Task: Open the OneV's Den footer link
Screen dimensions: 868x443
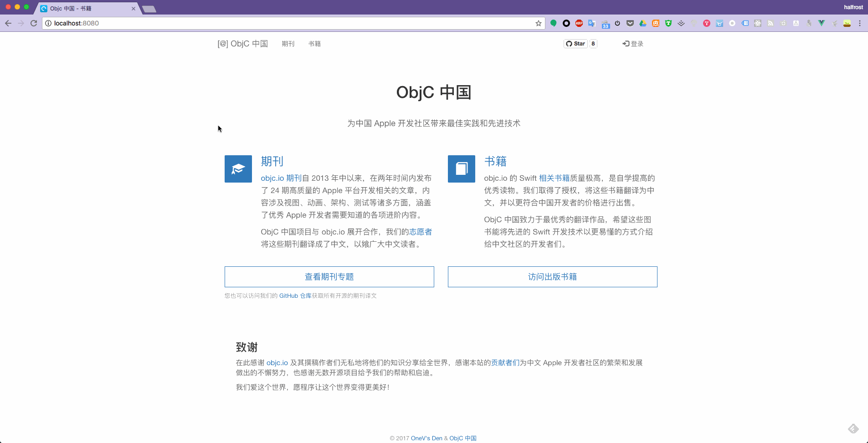Action: click(426, 438)
